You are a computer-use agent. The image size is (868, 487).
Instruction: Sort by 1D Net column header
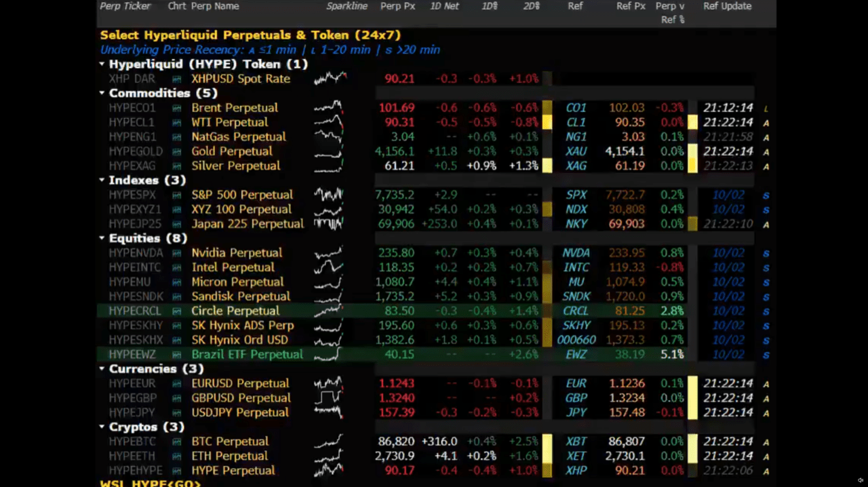click(x=444, y=6)
